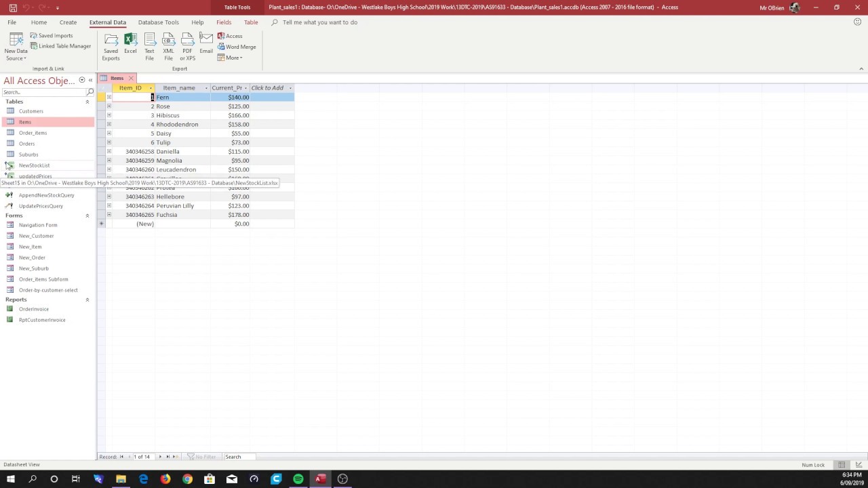
Task: Select the Hellebore price cell $97.00
Action: (x=230, y=197)
